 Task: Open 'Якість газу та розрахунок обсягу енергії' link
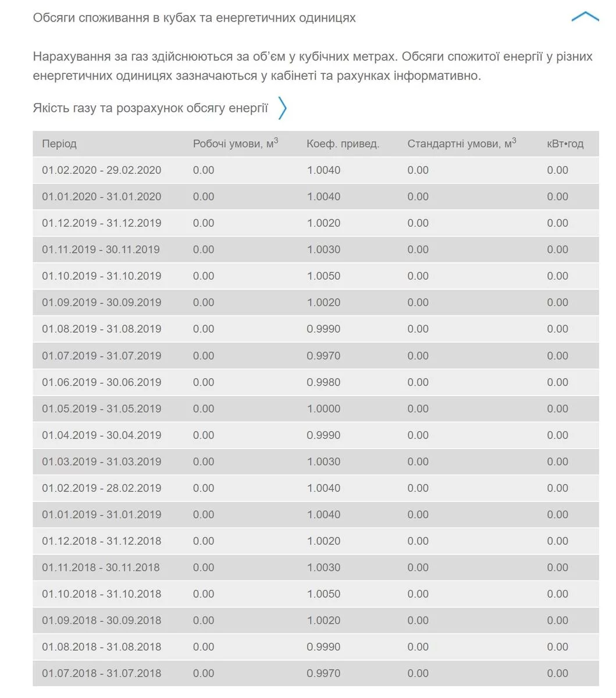[x=150, y=108]
